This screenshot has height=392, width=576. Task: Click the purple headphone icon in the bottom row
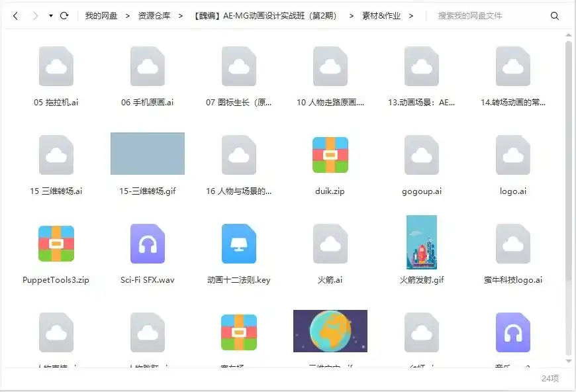click(513, 332)
